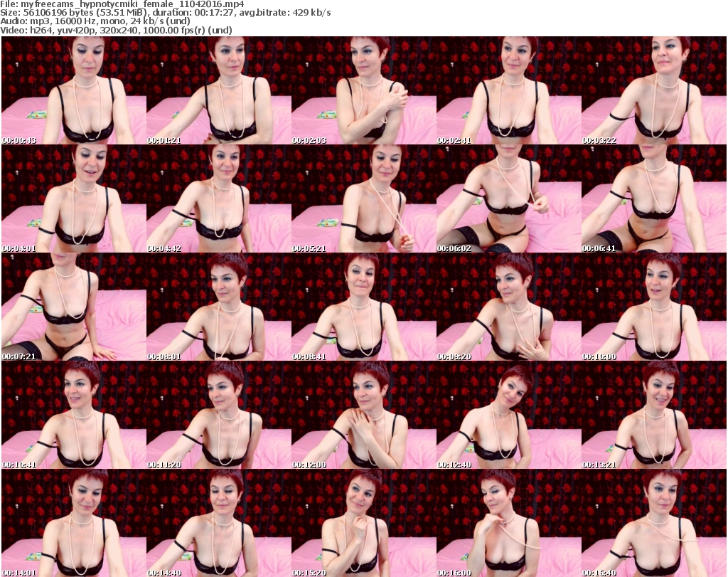
Task: Select the 'Video: h264, yuv420p' info line
Action: (x=116, y=31)
